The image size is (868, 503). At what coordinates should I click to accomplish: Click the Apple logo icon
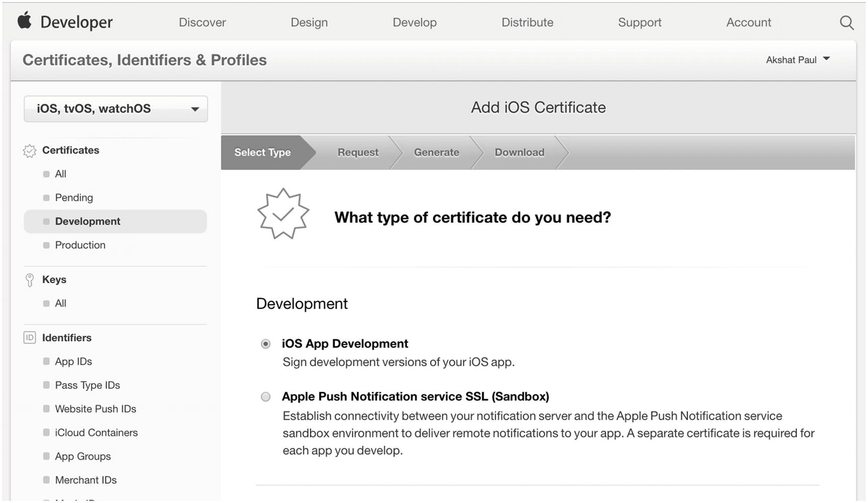(24, 21)
